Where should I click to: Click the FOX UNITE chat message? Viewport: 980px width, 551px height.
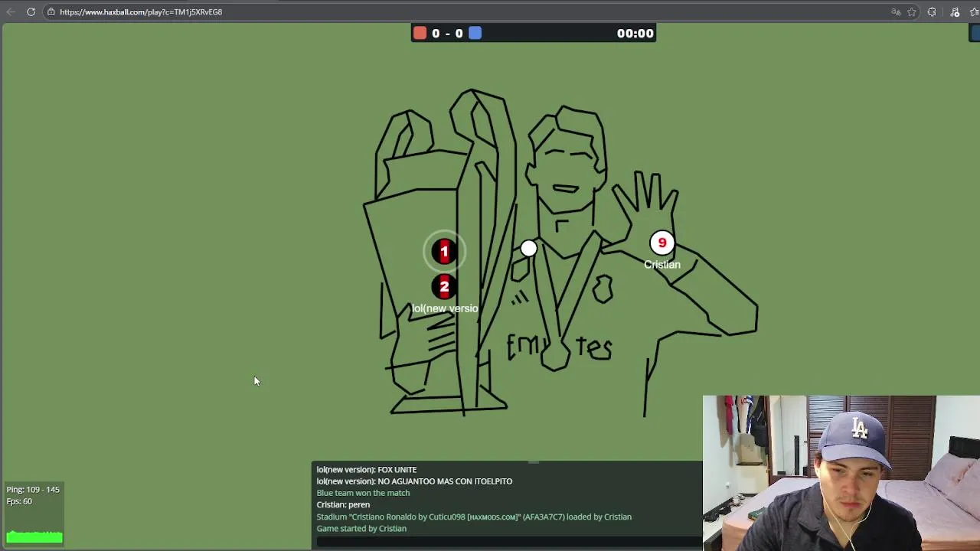coord(367,470)
